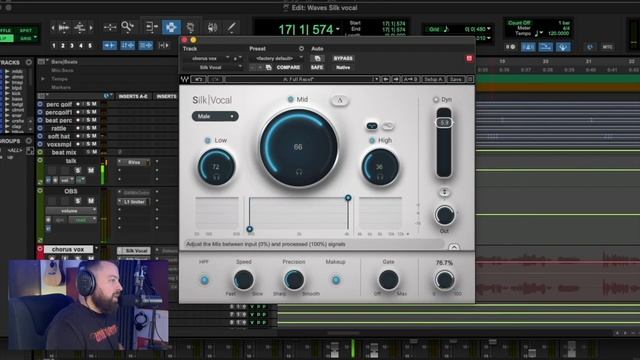Screen dimensions: 640x360
Task: Switch to Setup A button
Action: 433,79
